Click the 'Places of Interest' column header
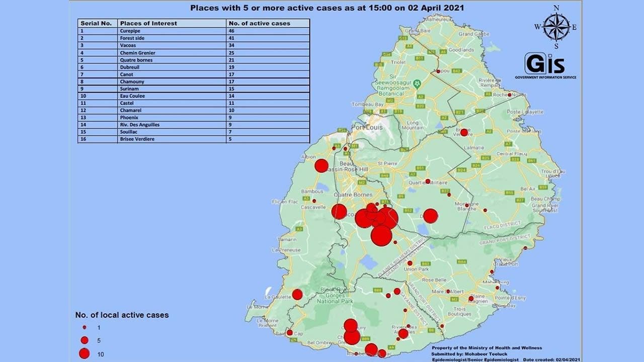This screenshot has width=644, height=362. pyautogui.click(x=148, y=23)
